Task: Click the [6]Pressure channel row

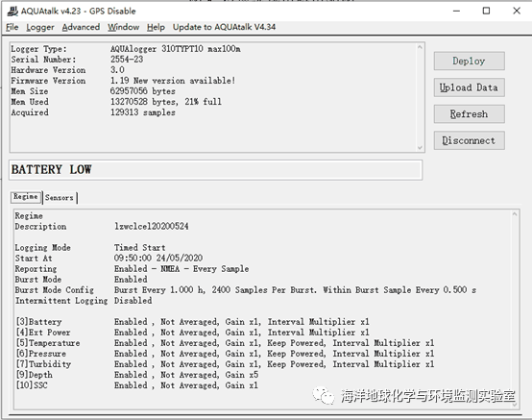Action: (x=225, y=354)
